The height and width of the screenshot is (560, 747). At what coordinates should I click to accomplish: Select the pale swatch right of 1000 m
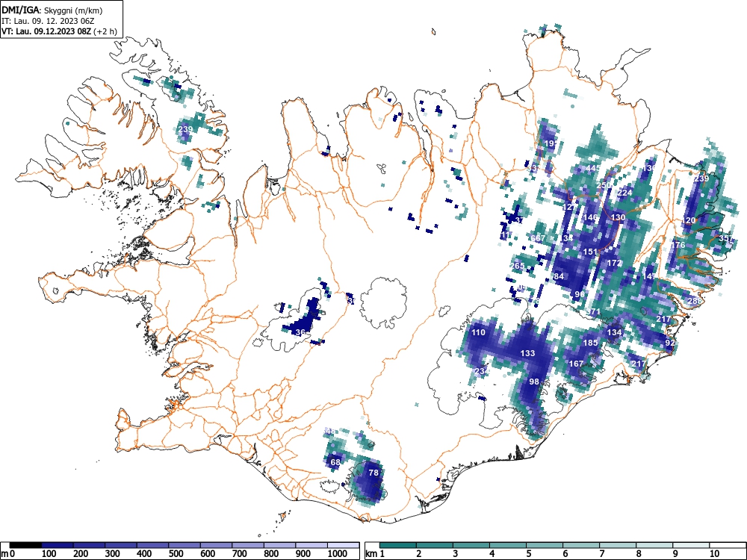[x=343, y=544]
